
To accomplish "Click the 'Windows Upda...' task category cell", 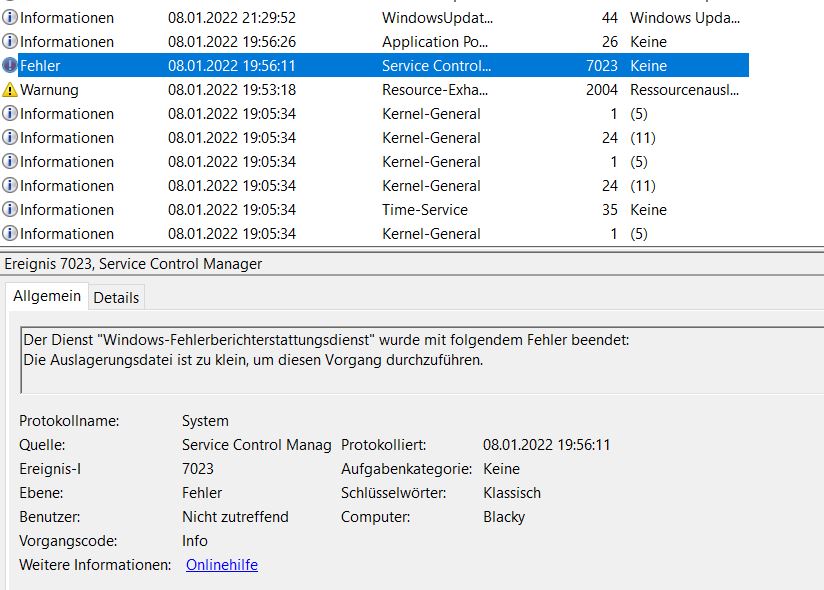I will click(x=685, y=18).
